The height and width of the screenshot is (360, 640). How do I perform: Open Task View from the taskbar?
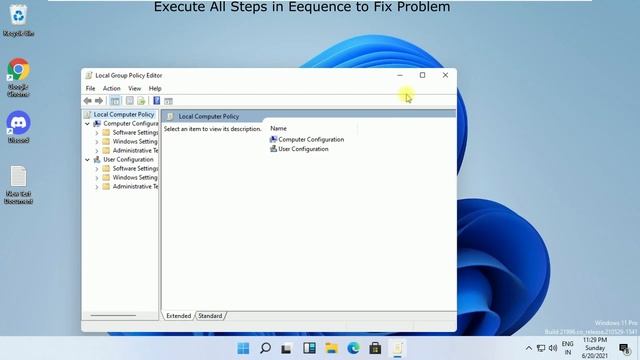287,348
